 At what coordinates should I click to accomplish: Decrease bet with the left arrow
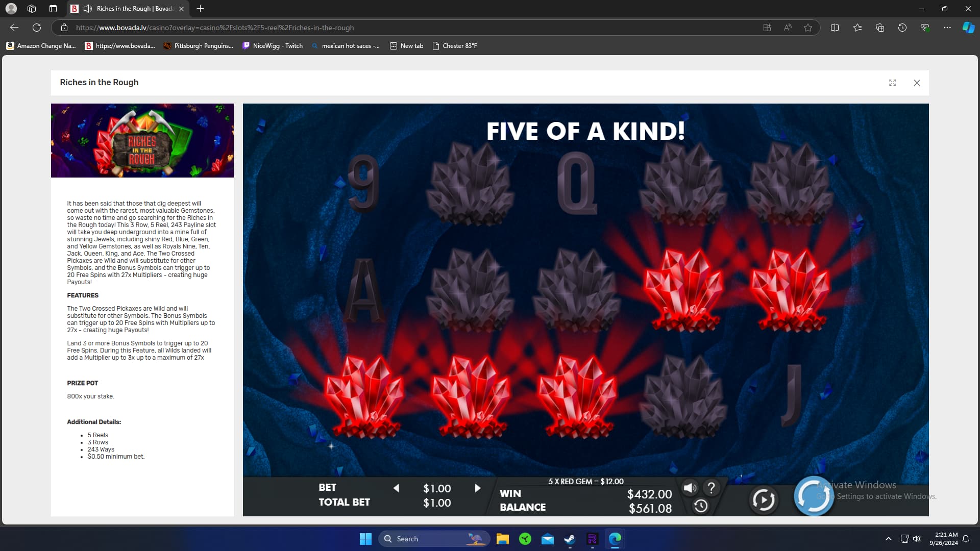click(396, 488)
